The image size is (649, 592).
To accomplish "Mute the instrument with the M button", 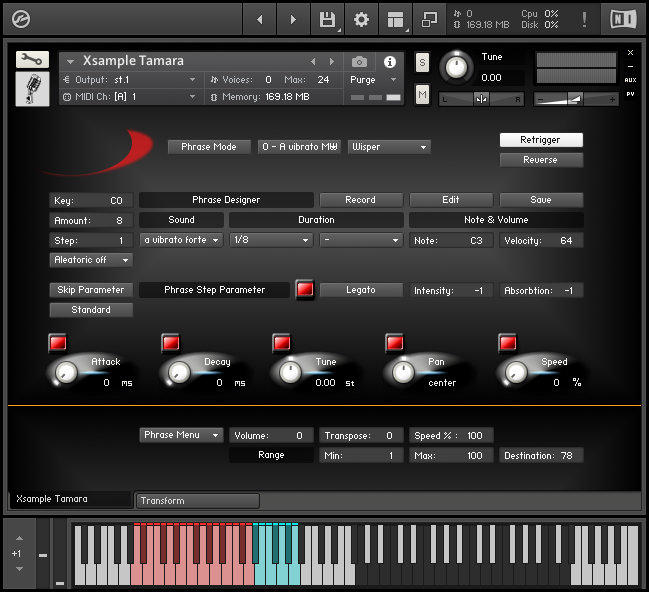I will tap(422, 95).
